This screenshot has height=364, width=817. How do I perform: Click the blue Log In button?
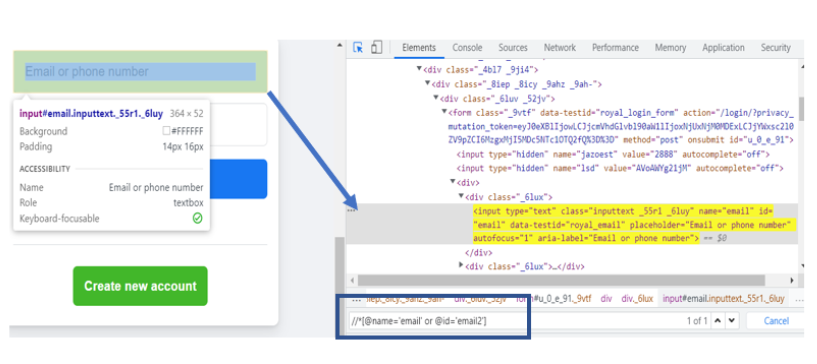click(x=238, y=179)
